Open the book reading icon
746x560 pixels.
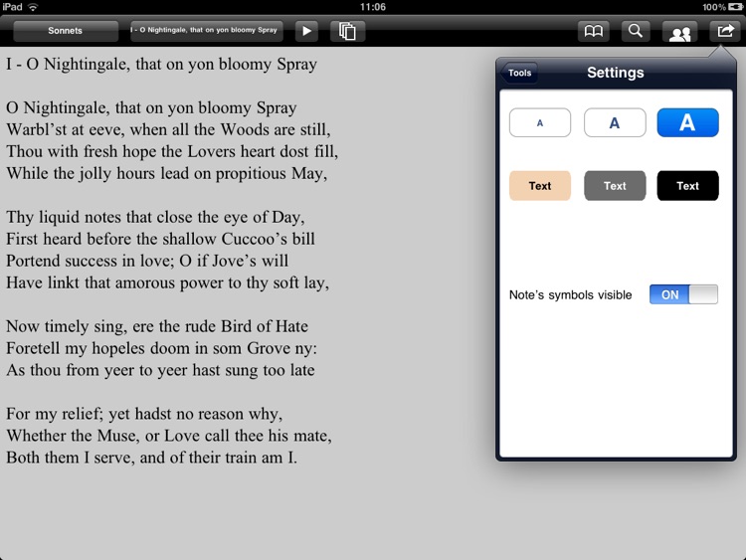coord(593,32)
